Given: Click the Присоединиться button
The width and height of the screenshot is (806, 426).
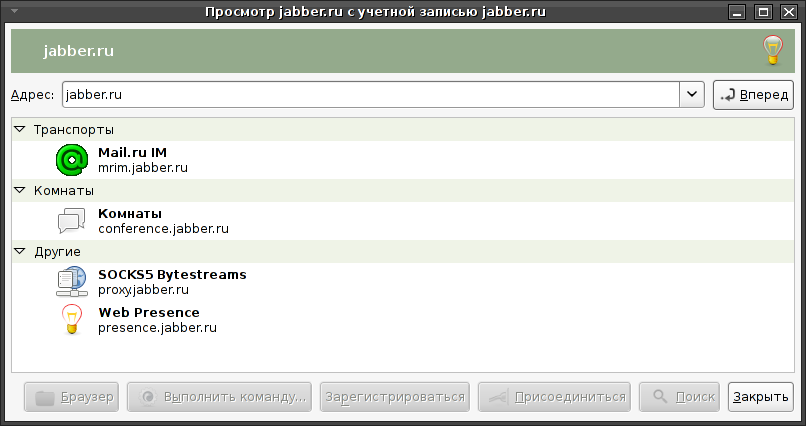Looking at the screenshot, I should point(554,397).
